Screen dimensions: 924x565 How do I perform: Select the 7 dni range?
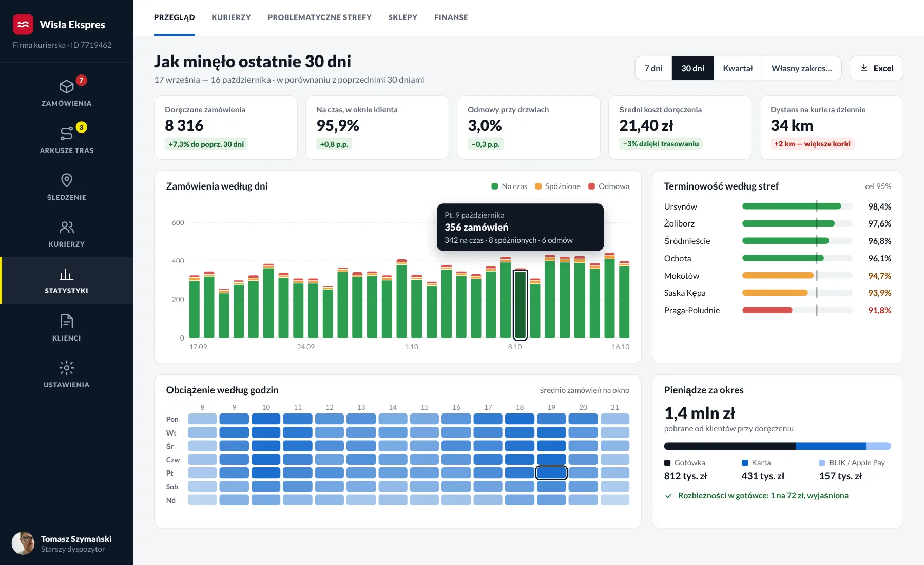[x=653, y=68]
